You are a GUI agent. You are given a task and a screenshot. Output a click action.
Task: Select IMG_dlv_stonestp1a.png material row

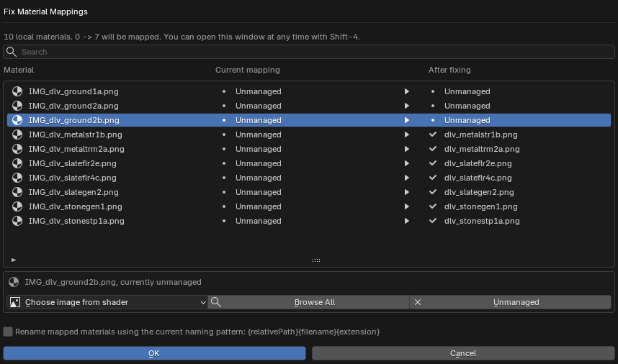pyautogui.click(x=309, y=221)
